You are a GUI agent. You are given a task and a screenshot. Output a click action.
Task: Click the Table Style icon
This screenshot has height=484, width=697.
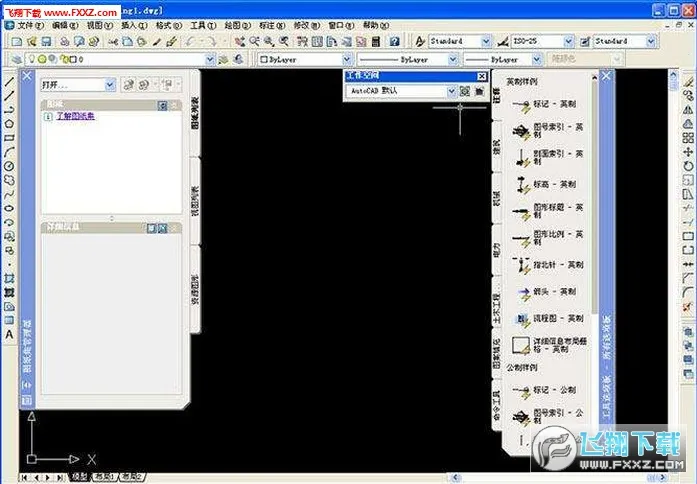585,42
